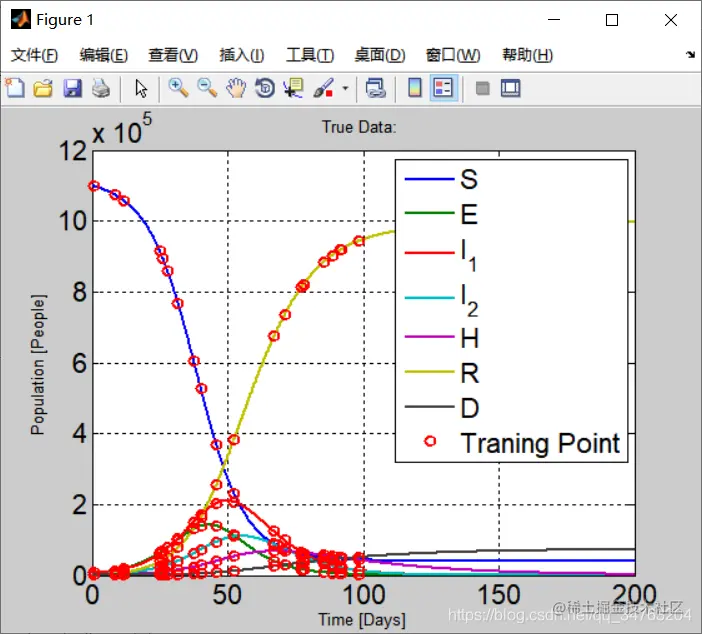Open the 插入(I) menu
Image resolution: width=702 pixels, height=634 pixels.
coord(242,55)
